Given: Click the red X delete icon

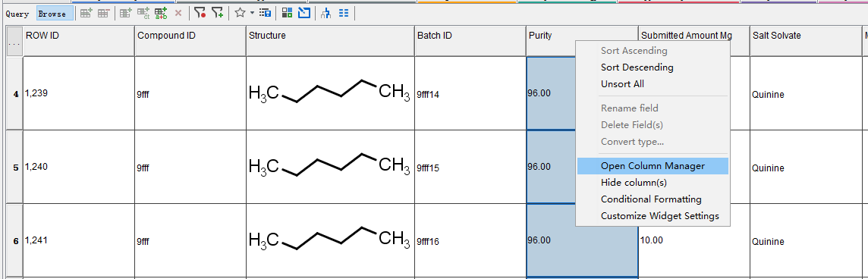Looking at the screenshot, I should point(178,13).
